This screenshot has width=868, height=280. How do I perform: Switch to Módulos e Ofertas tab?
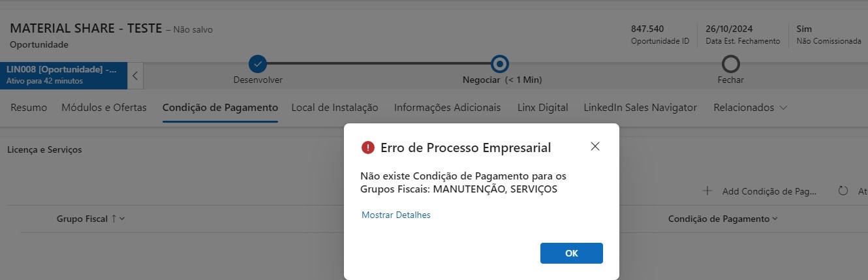click(104, 108)
